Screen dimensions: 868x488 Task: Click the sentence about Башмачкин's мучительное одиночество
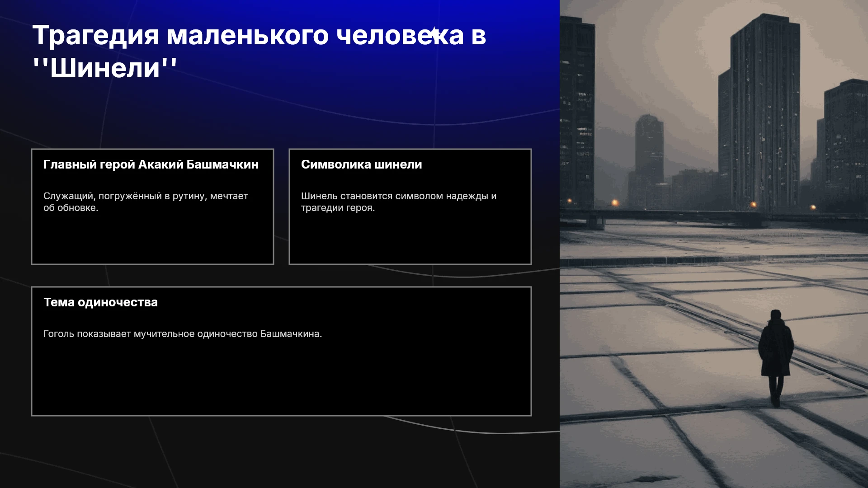(x=183, y=334)
